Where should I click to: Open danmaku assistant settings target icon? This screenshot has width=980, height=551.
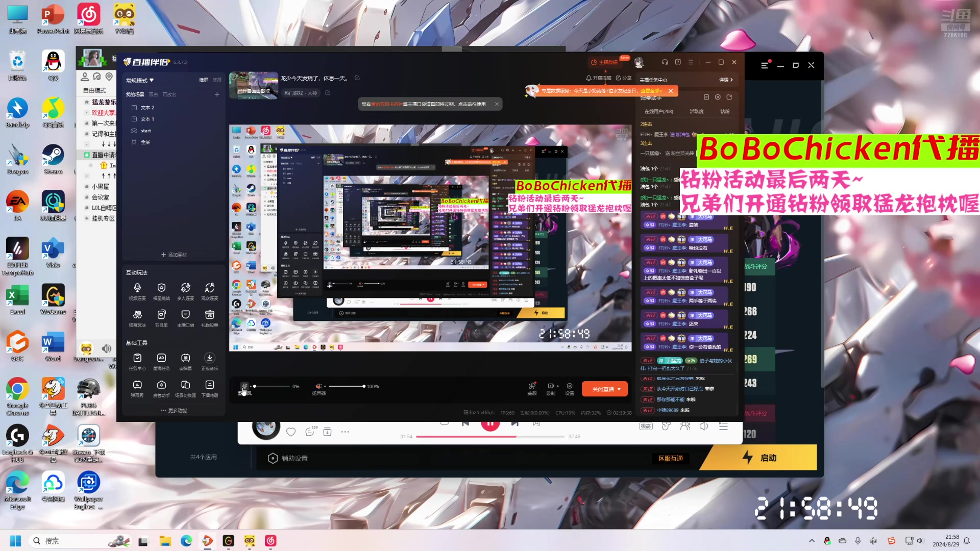click(718, 97)
